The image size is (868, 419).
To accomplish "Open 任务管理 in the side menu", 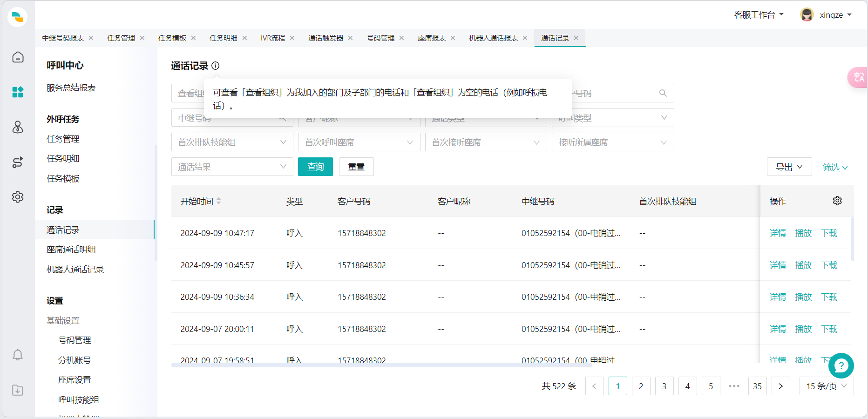I will click(63, 139).
